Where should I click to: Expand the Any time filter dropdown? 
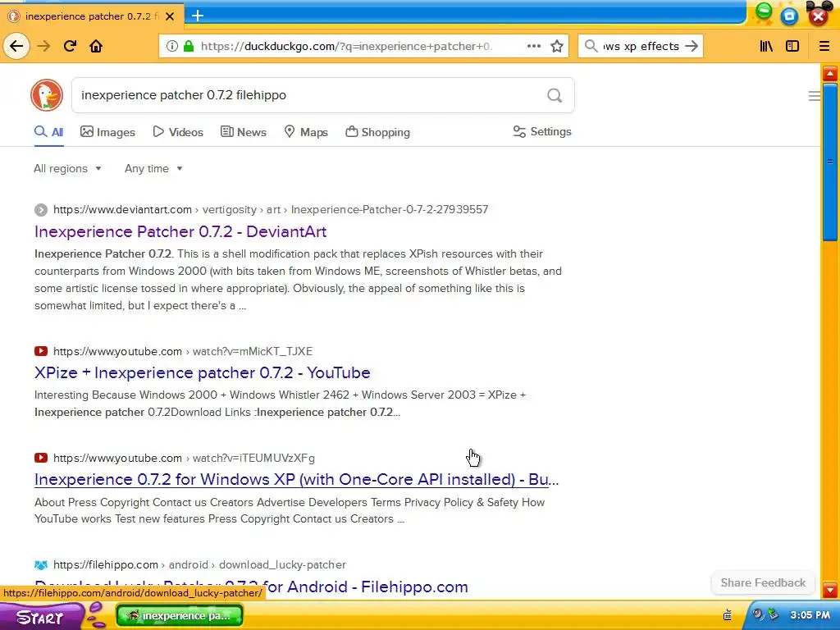click(x=153, y=168)
